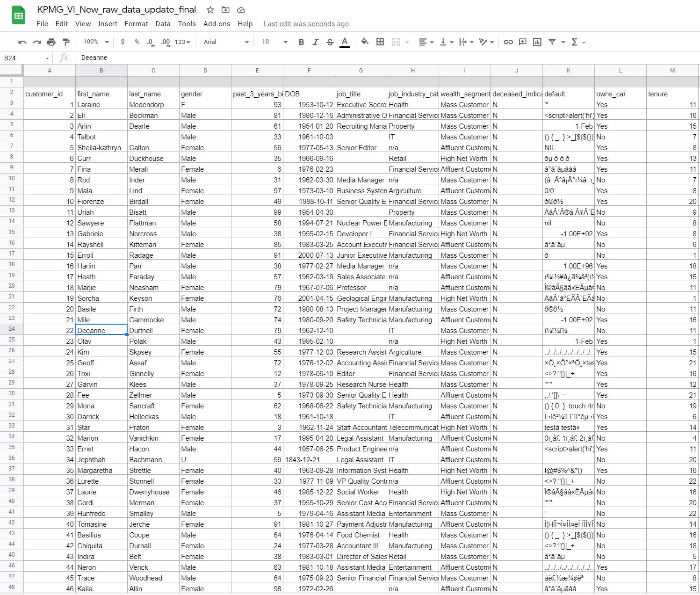This screenshot has width=700, height=595.
Task: Expand the zoom level dropdown
Action: [x=107, y=42]
